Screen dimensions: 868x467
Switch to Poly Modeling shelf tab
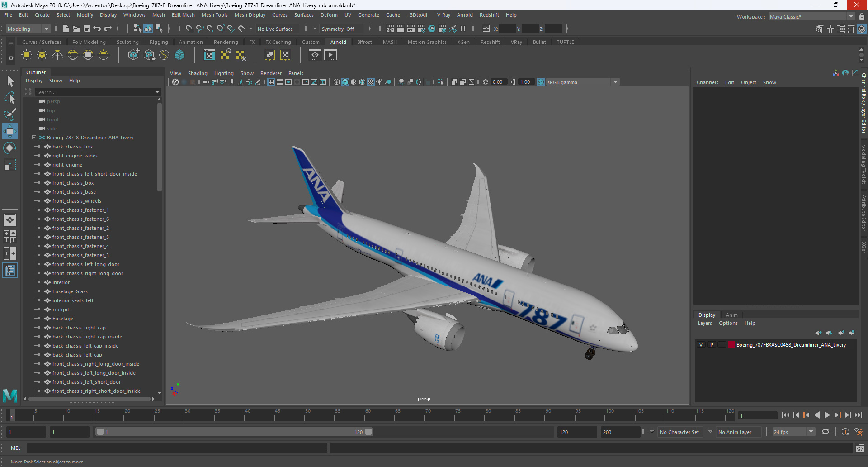(x=89, y=42)
